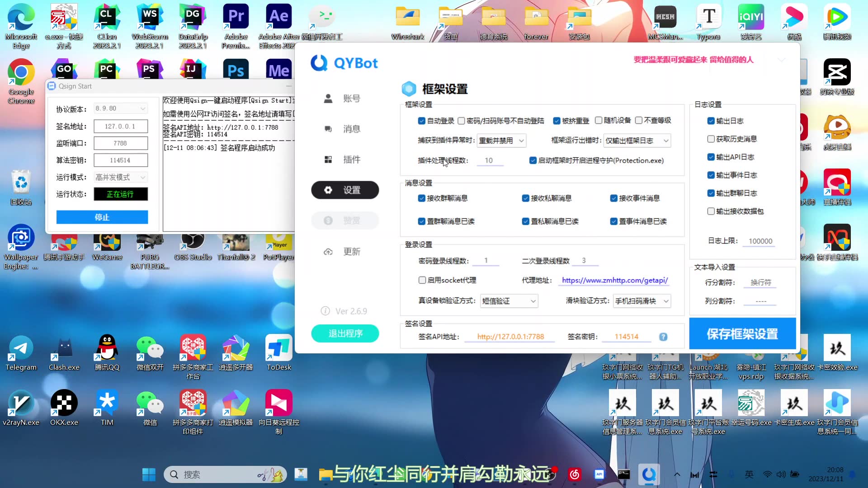The image size is (868, 488).
Task: Open the greyed 赞赏 sponsor tab in QYBot
Action: click(345, 221)
